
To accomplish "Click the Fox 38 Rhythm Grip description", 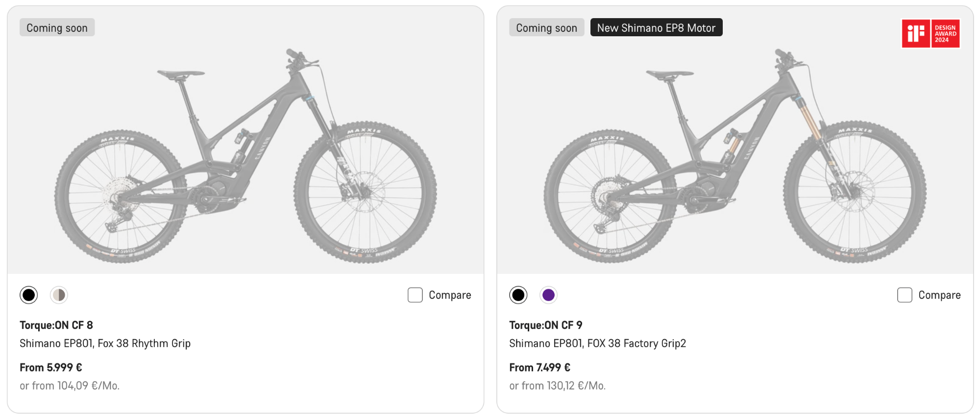I will (x=105, y=344).
